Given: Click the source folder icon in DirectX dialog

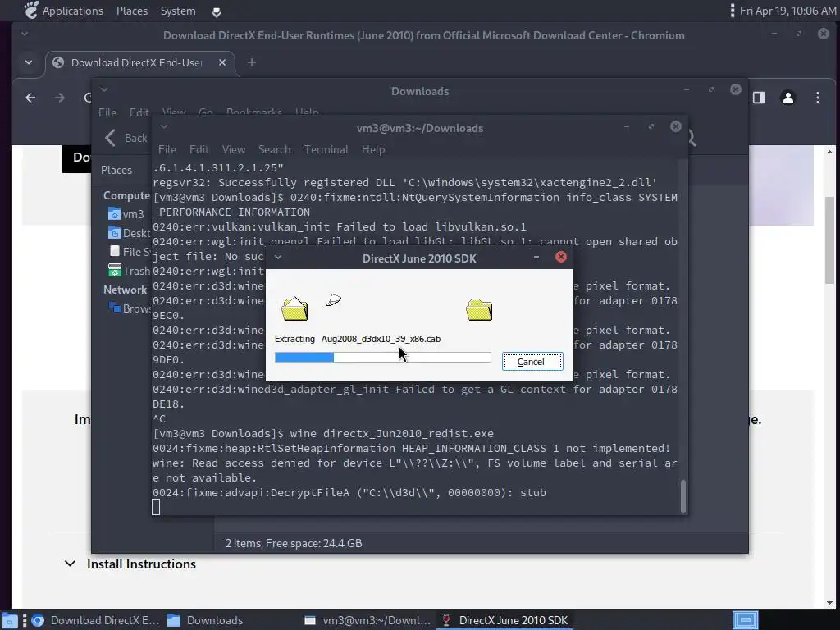Looking at the screenshot, I should pos(294,309).
